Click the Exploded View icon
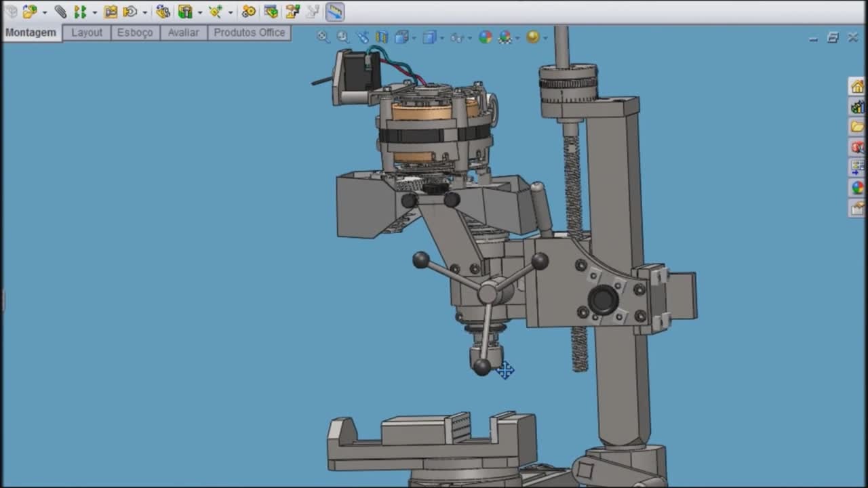Screen dimensions: 868x488 (292, 12)
